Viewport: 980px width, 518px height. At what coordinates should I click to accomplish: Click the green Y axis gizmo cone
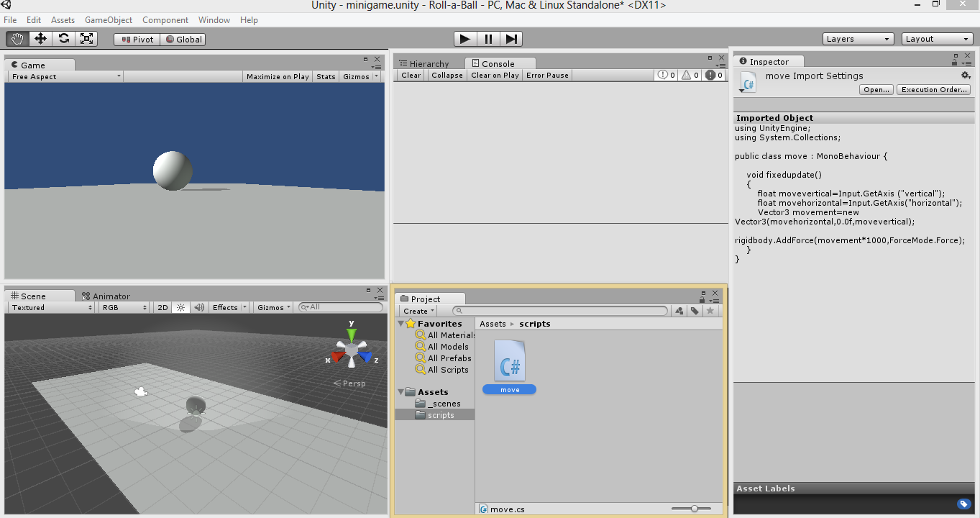click(x=352, y=335)
